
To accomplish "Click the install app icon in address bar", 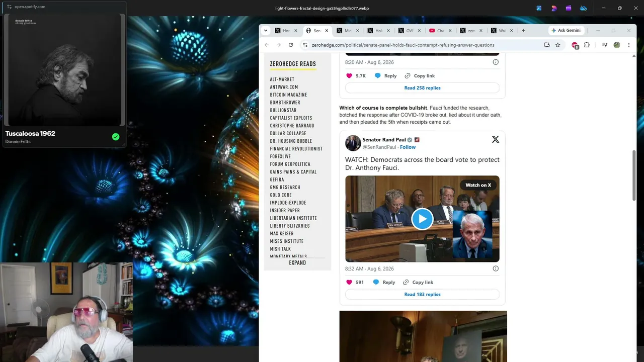I will [547, 45].
